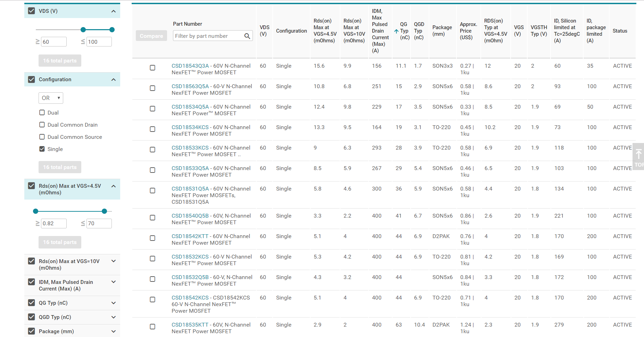Collapse the VDS (V) filter section
644x337 pixels.
(113, 11)
